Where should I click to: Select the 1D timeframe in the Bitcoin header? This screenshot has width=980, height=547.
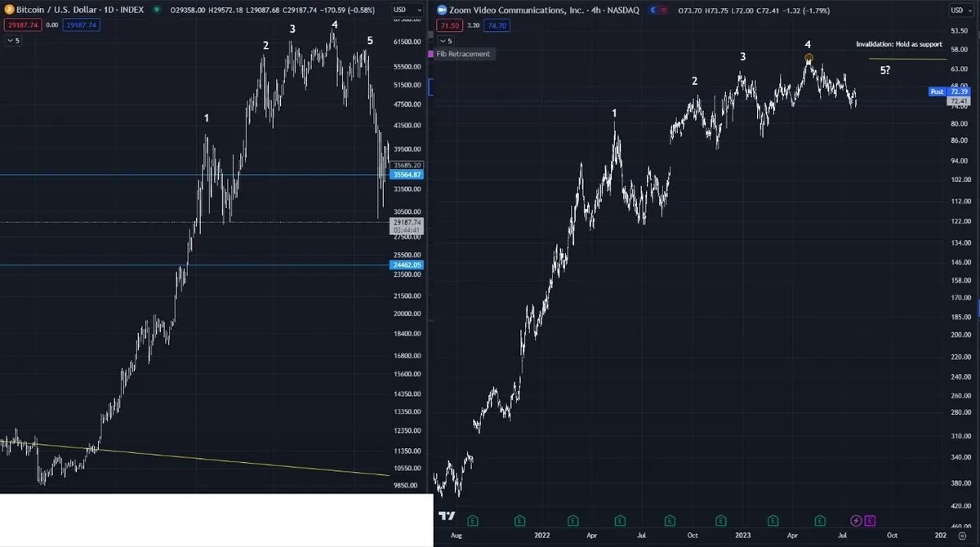pyautogui.click(x=110, y=8)
